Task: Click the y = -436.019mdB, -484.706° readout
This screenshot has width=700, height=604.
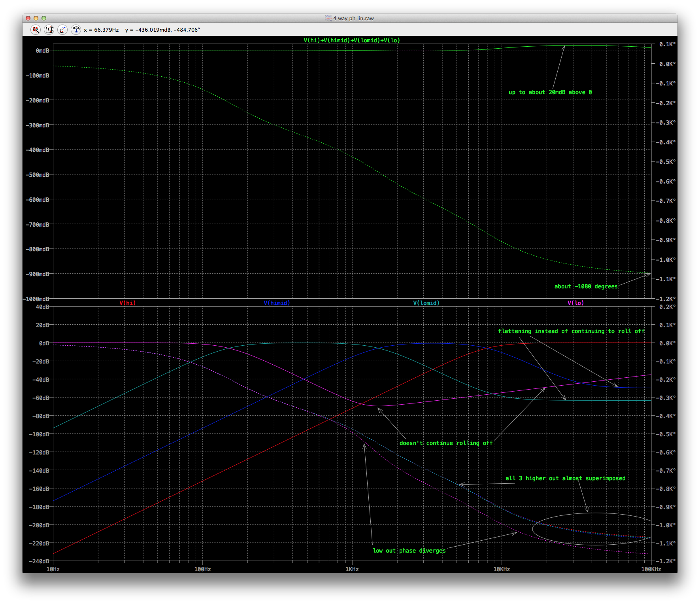Action: tap(162, 30)
